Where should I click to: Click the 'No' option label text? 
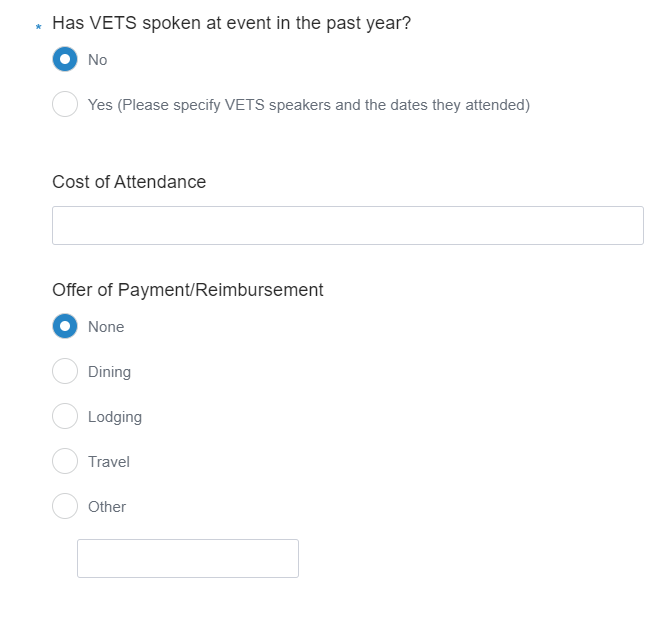(97, 60)
